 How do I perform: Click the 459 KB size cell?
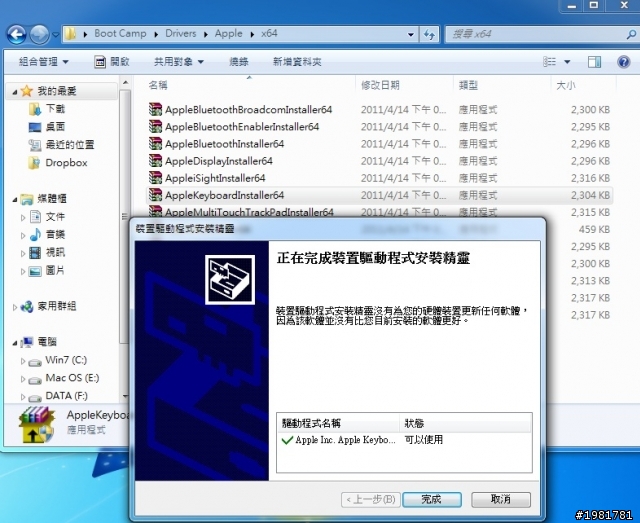point(594,229)
